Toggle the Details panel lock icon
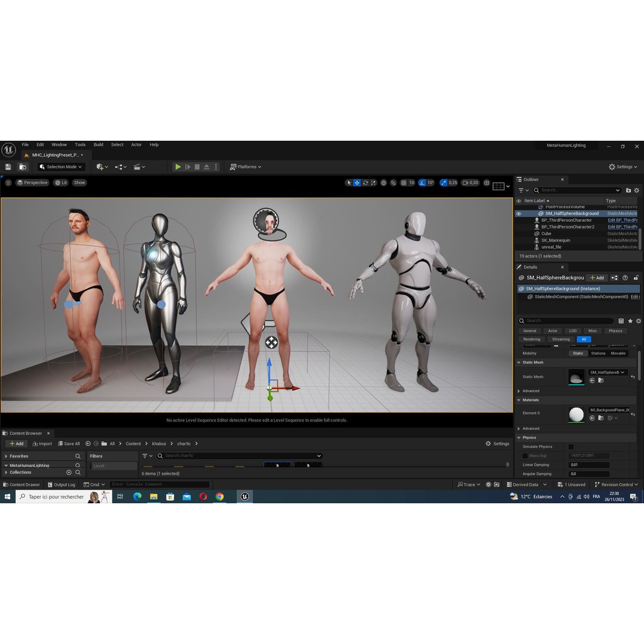This screenshot has width=644, height=644. [636, 278]
